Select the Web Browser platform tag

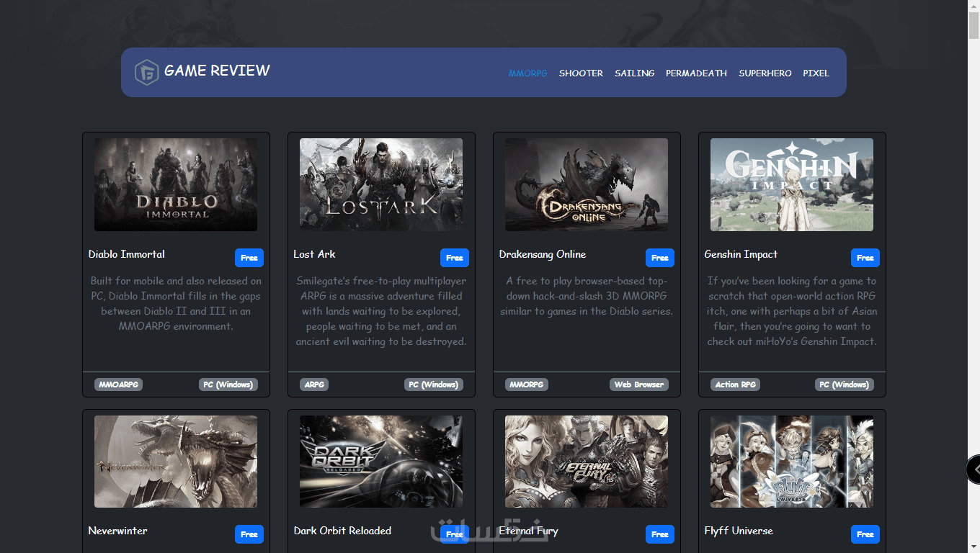coord(639,385)
